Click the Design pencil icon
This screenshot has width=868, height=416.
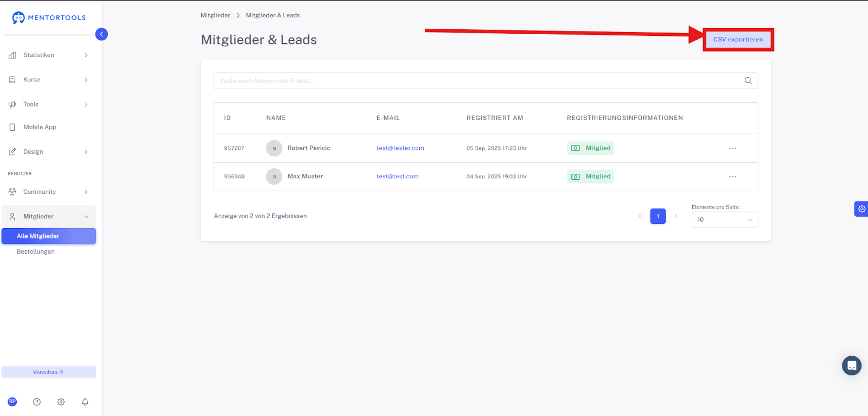point(12,152)
